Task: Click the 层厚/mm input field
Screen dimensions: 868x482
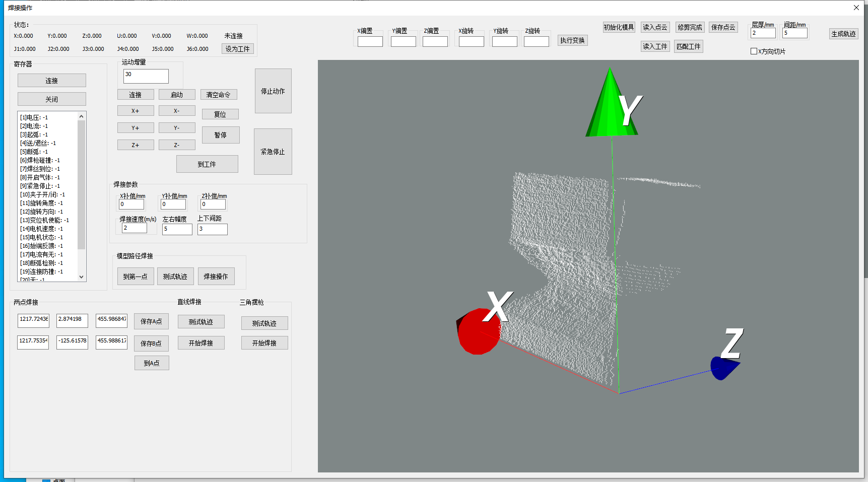Action: tap(763, 33)
